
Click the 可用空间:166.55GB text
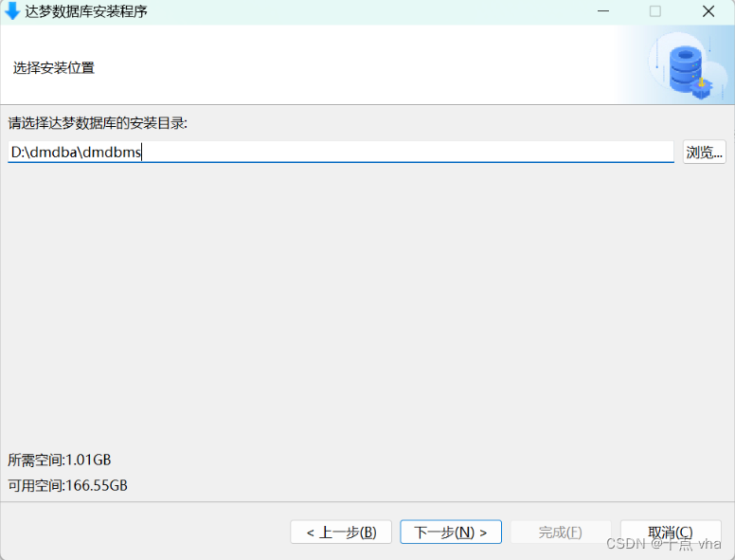(x=67, y=485)
